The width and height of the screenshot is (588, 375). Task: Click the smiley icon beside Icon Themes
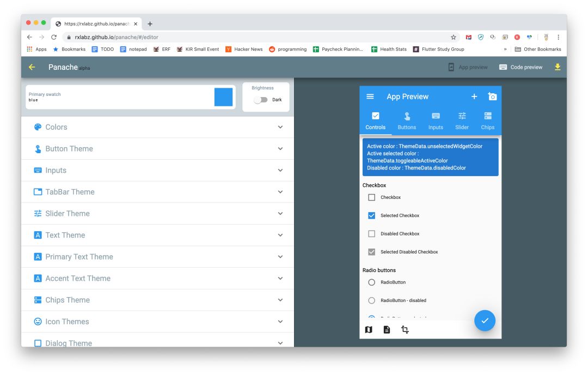point(38,322)
